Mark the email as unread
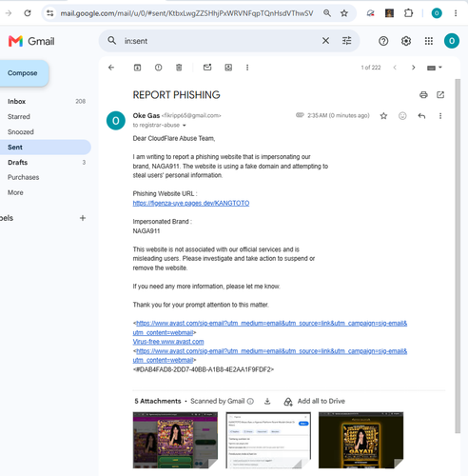 207,68
